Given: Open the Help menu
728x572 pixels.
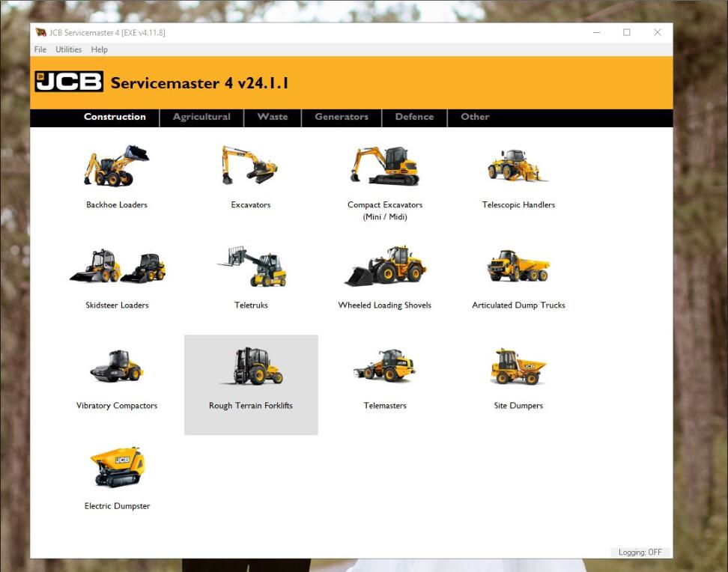Looking at the screenshot, I should tap(100, 49).
